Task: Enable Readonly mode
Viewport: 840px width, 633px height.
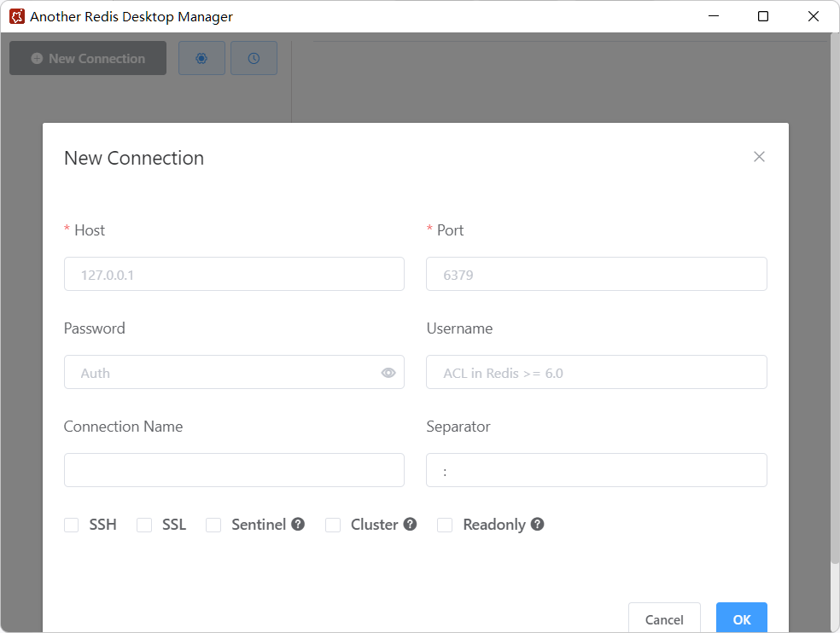Action: click(444, 525)
